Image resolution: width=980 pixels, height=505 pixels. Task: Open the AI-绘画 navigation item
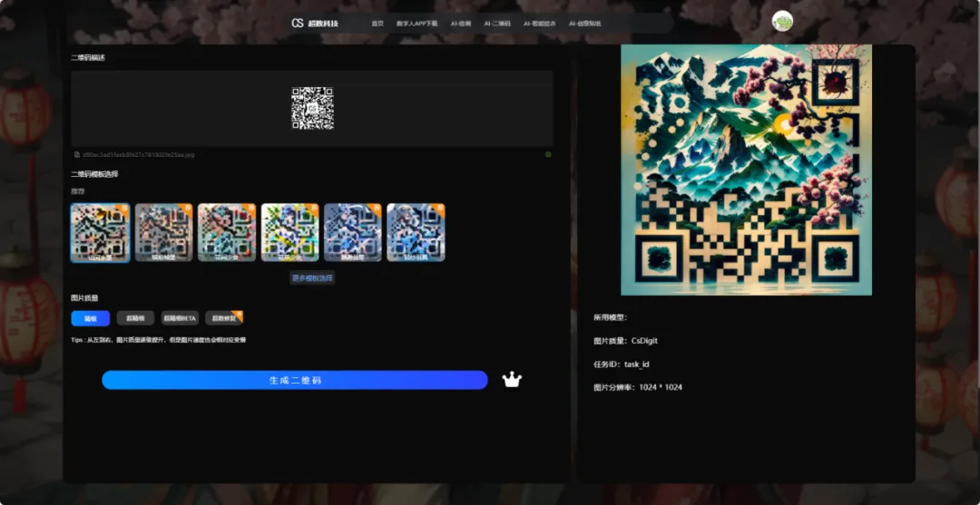point(461,24)
